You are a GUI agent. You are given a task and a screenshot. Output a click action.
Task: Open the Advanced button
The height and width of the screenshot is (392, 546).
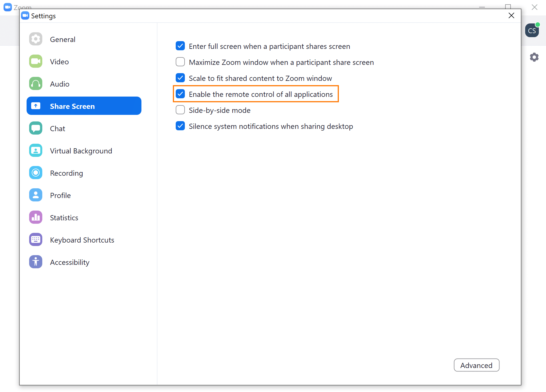pyautogui.click(x=477, y=365)
